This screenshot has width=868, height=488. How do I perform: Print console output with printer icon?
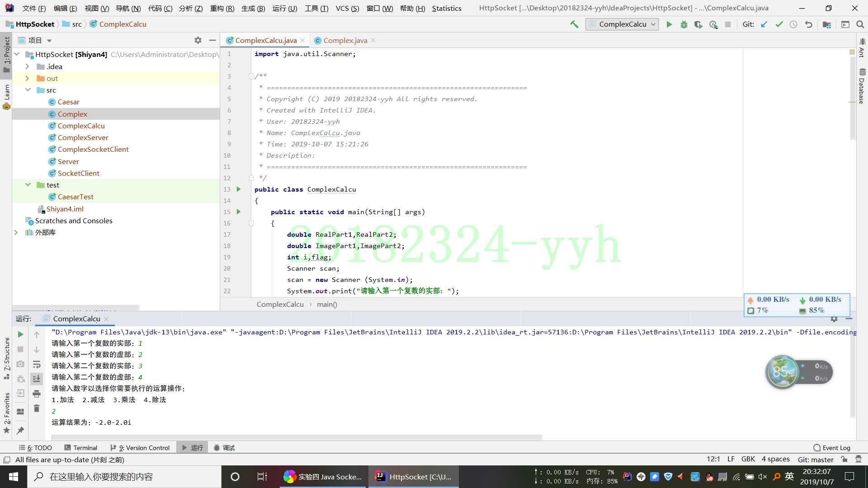click(37, 394)
